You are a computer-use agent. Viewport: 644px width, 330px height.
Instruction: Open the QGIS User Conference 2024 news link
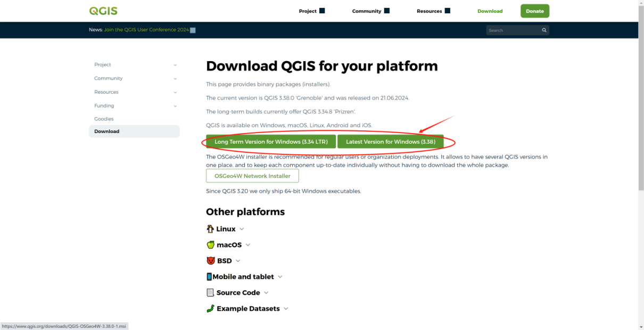click(x=146, y=30)
